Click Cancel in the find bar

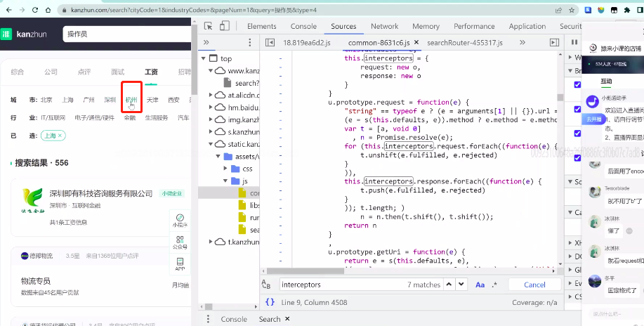coord(534,285)
